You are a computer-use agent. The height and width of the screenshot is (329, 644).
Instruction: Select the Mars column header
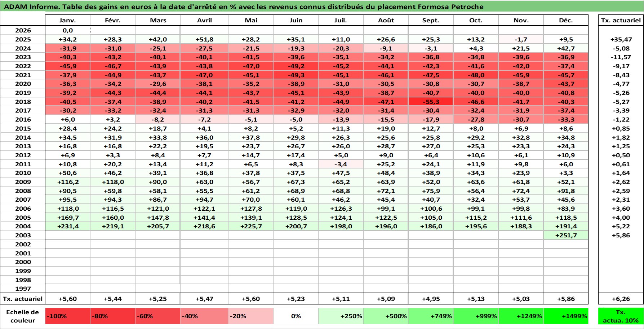(x=158, y=20)
